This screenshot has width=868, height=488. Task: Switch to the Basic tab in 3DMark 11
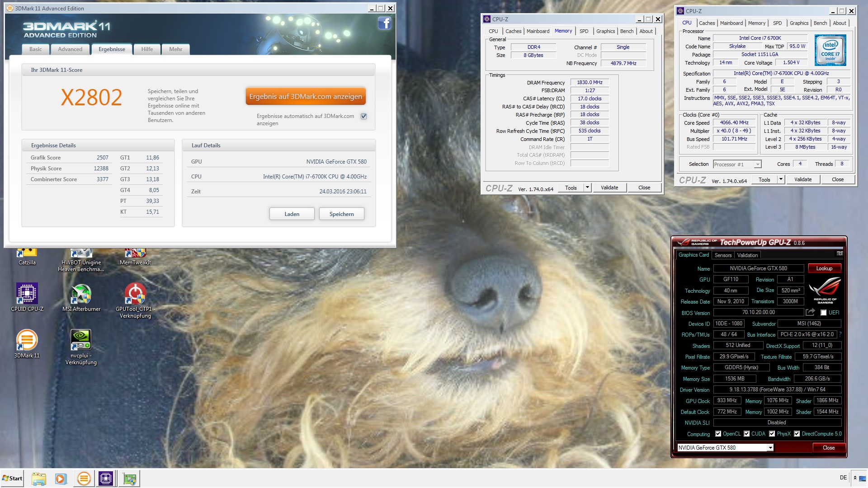pyautogui.click(x=36, y=49)
